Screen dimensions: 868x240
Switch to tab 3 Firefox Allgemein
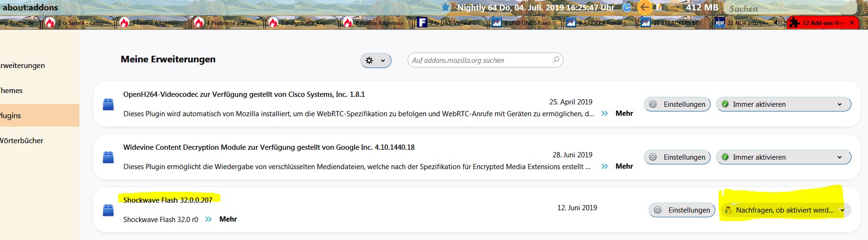[x=153, y=23]
